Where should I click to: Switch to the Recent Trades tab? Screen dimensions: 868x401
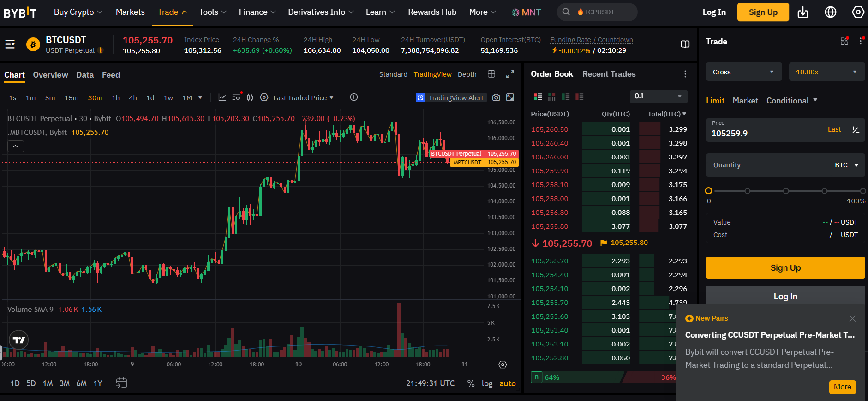click(609, 74)
